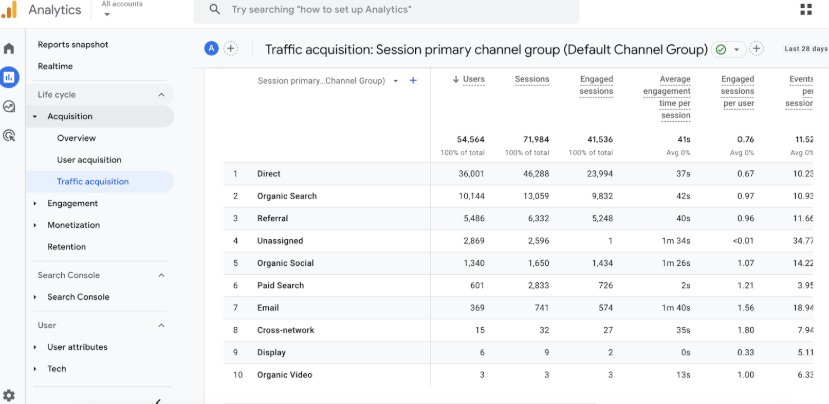Expand the Tech item
The image size is (829, 404).
coord(35,369)
